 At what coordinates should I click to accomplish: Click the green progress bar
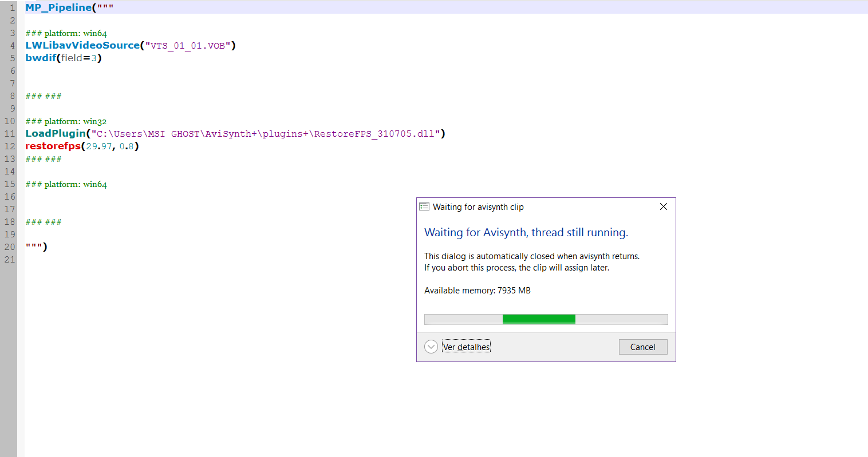coord(539,319)
